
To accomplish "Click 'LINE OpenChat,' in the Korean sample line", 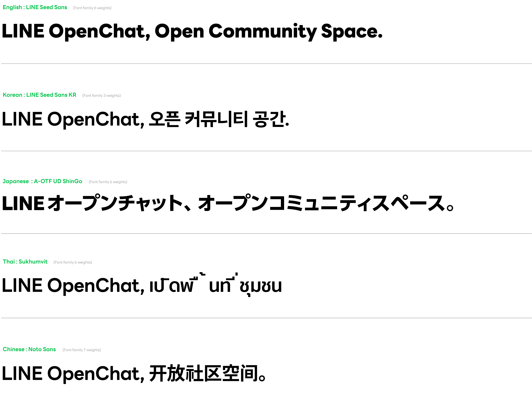I will 73,120.
